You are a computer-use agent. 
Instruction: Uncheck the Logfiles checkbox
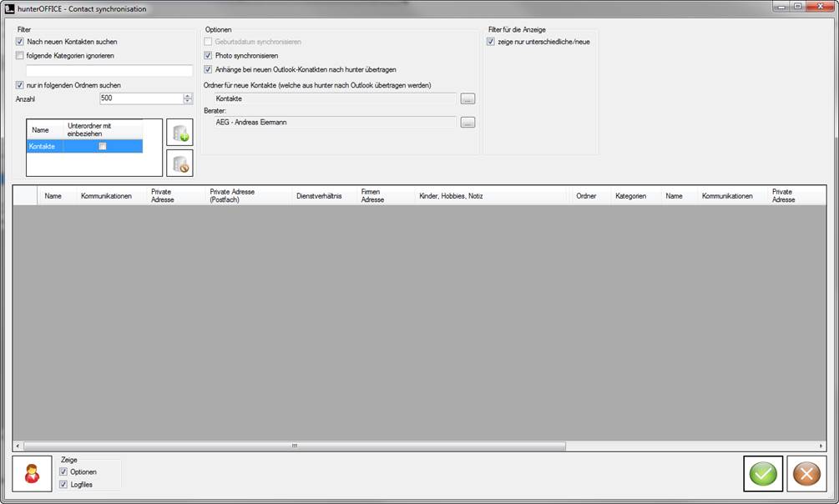pos(63,485)
